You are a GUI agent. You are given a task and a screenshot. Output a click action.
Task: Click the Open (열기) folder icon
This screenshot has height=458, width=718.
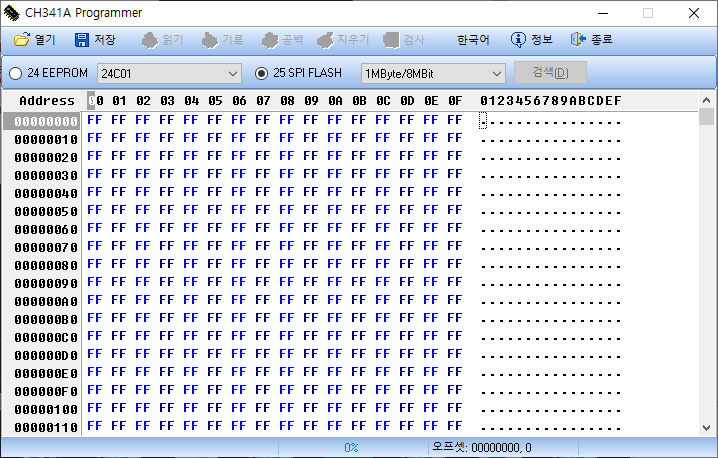22,40
